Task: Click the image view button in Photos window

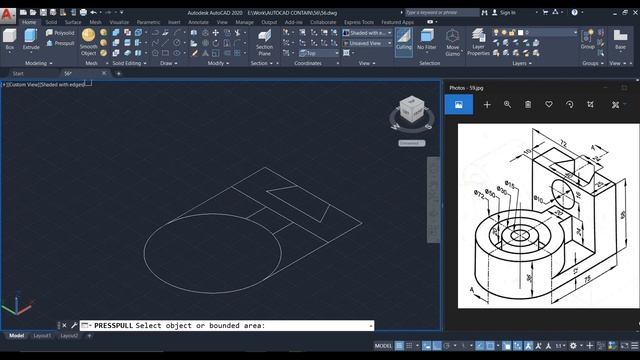Action: coord(459,104)
